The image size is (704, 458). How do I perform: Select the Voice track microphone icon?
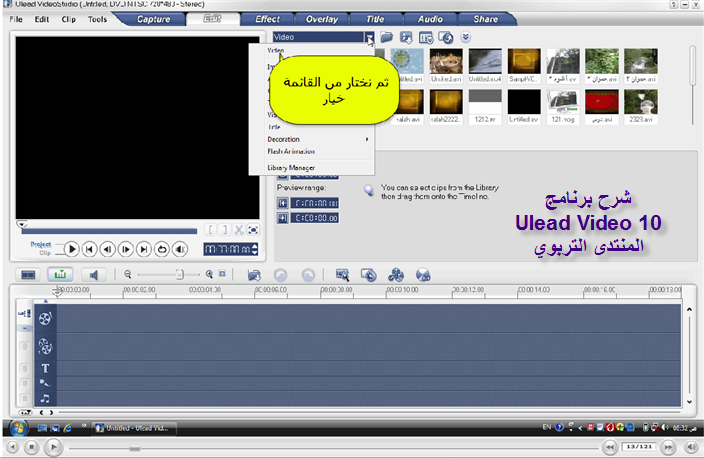(x=45, y=383)
